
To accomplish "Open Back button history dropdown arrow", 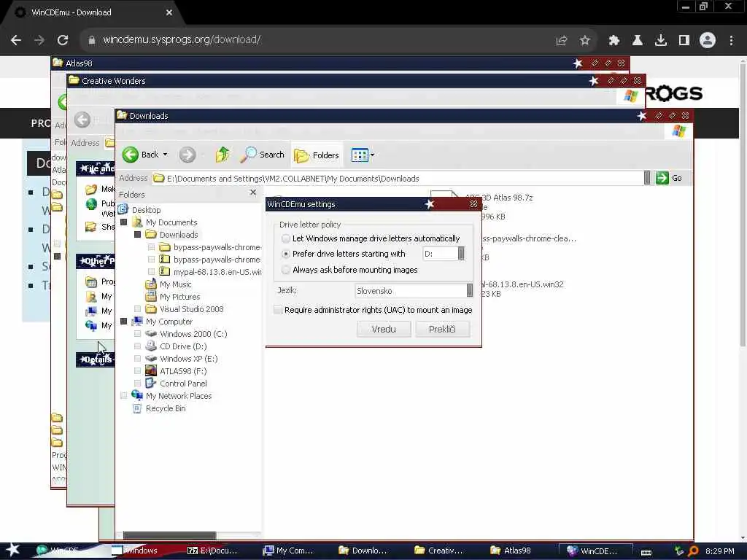I will [166, 155].
